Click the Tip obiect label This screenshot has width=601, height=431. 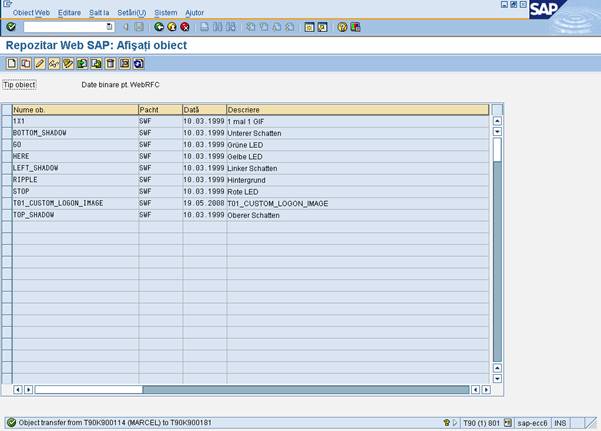pos(19,85)
